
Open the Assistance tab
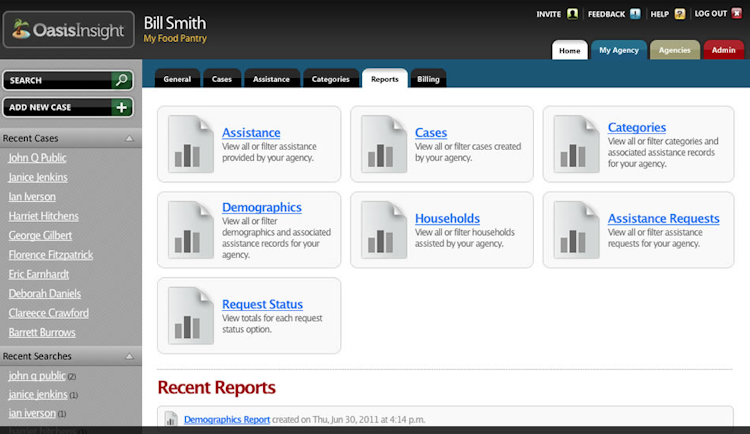point(271,79)
